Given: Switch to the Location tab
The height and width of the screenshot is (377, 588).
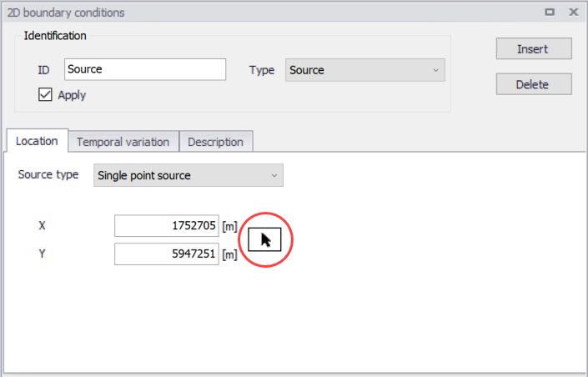Looking at the screenshot, I should pyautogui.click(x=38, y=141).
